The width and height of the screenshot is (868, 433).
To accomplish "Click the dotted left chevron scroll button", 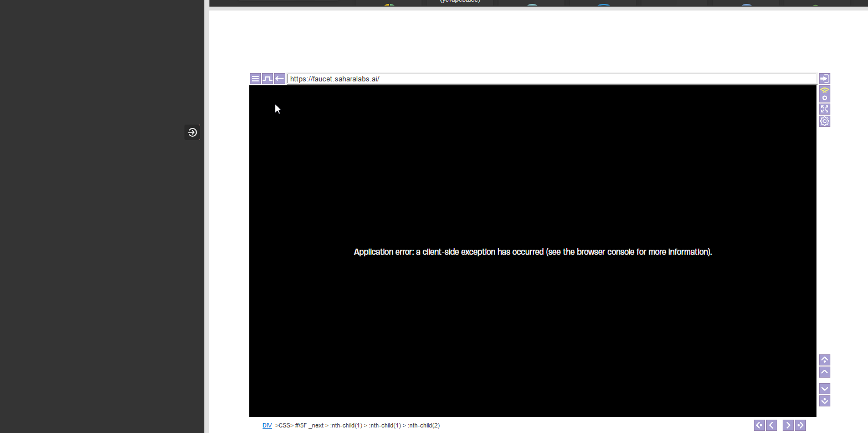I will click(759, 425).
